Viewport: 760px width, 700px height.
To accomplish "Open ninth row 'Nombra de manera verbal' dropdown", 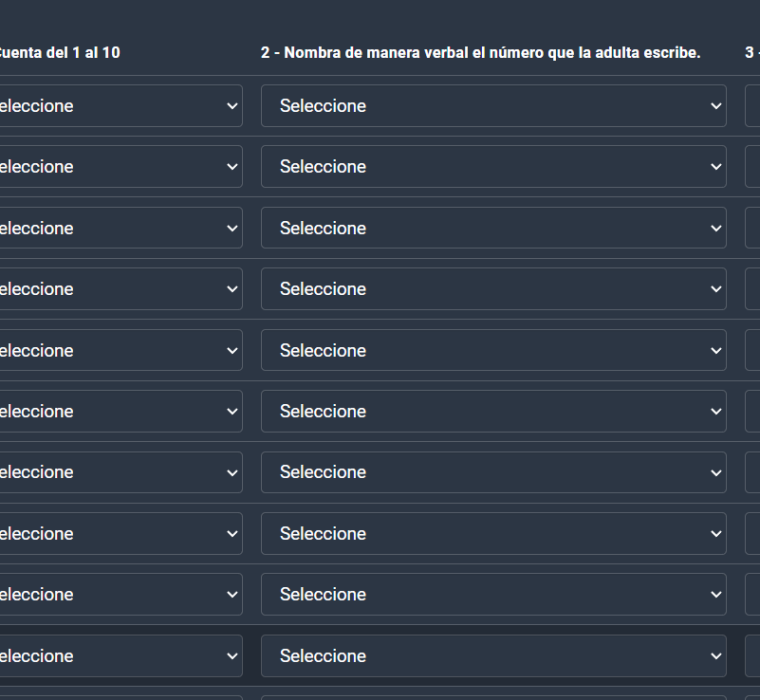I will (x=493, y=595).
